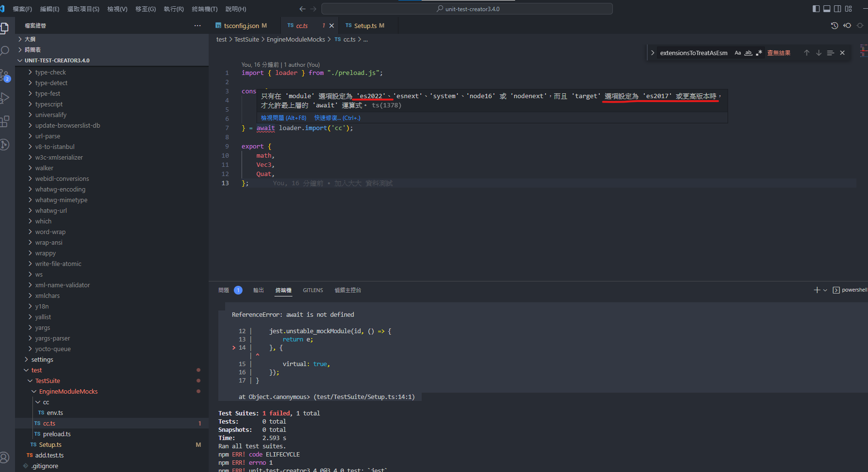Open the Extensions view icon
The width and height of the screenshot is (868, 472).
[5, 121]
